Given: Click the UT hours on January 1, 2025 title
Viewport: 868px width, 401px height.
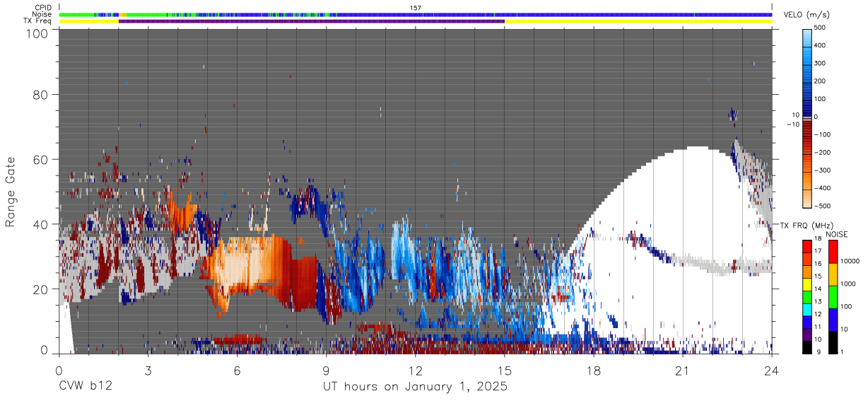Looking at the screenshot, I should point(415,387).
